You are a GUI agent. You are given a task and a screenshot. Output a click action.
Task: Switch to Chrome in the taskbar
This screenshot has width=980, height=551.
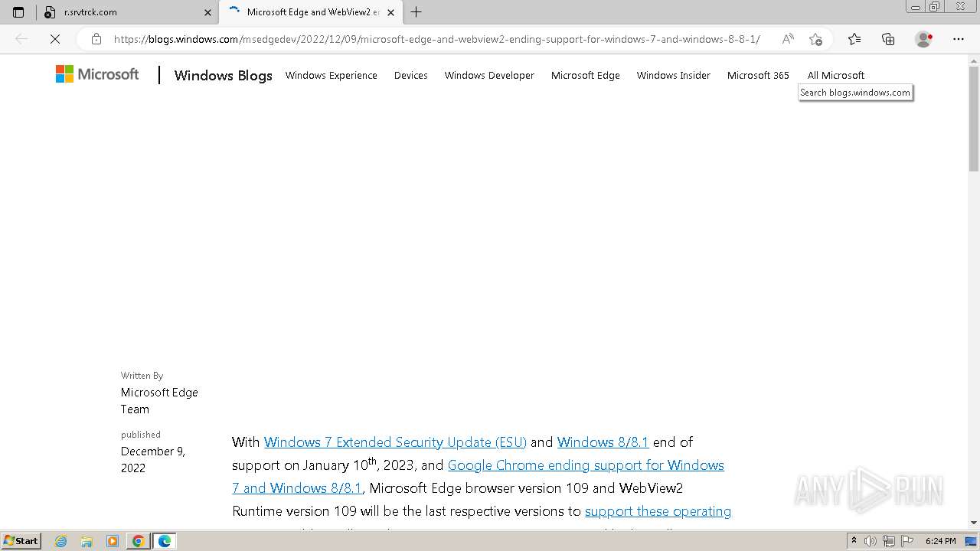click(139, 541)
